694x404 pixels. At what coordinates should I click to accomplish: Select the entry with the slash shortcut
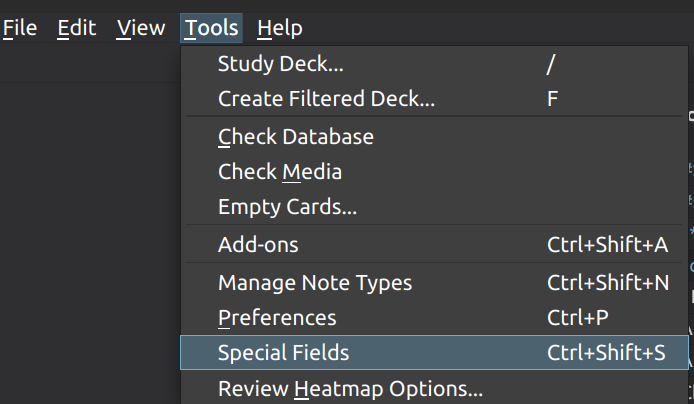click(551, 65)
